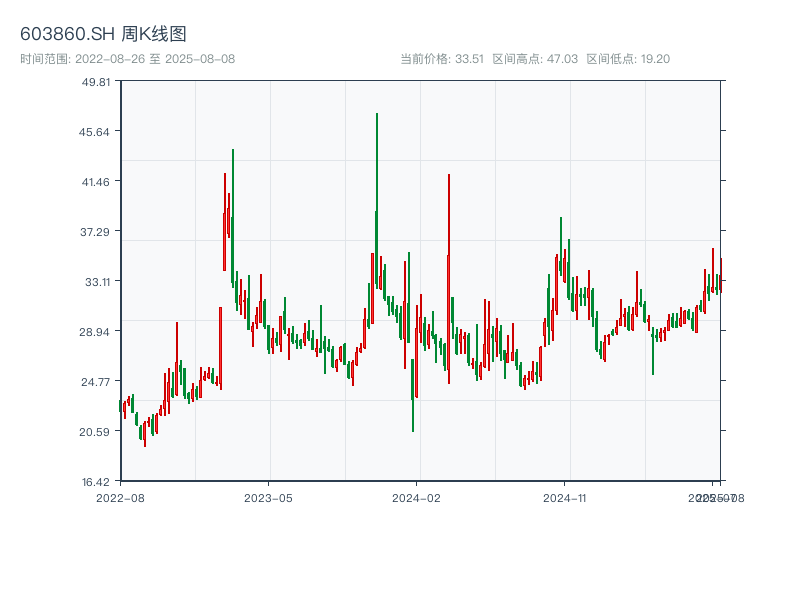Screen dimensions: 800x600
Task: Click the y-axis label 37.29
Action: [95, 232]
